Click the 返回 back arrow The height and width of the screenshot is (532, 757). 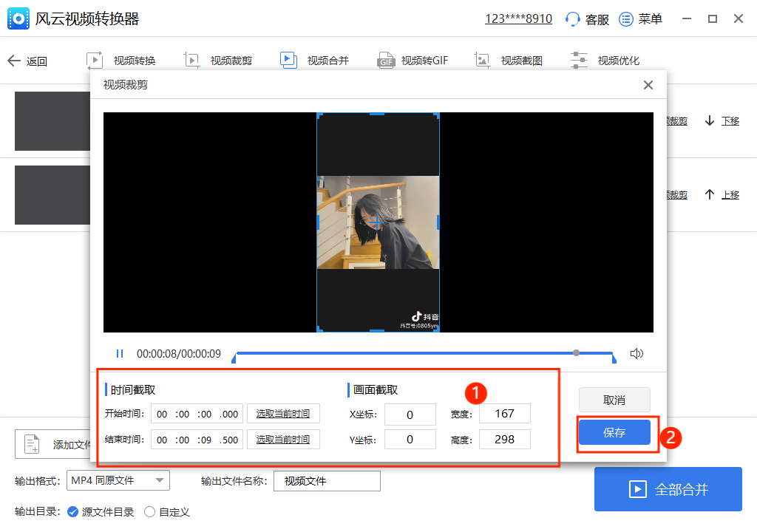27,60
